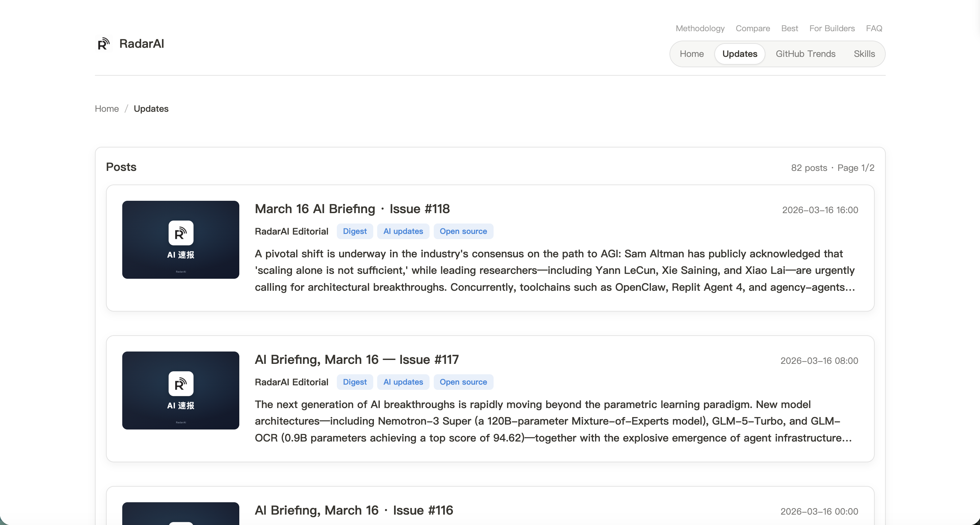Open the Methodology link
This screenshot has height=525, width=980.
[700, 29]
